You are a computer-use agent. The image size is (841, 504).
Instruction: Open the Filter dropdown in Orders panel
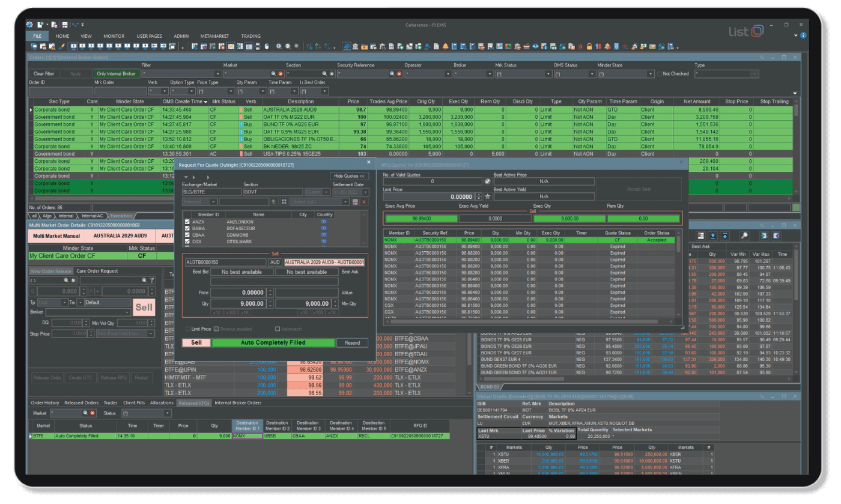point(217,74)
